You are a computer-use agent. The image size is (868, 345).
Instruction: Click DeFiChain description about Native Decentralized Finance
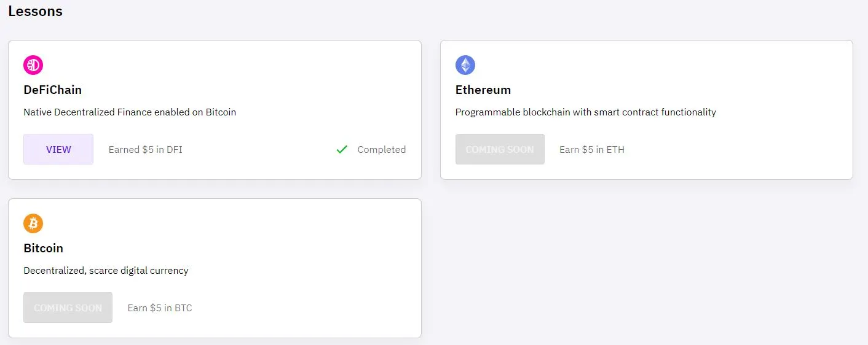[130, 112]
